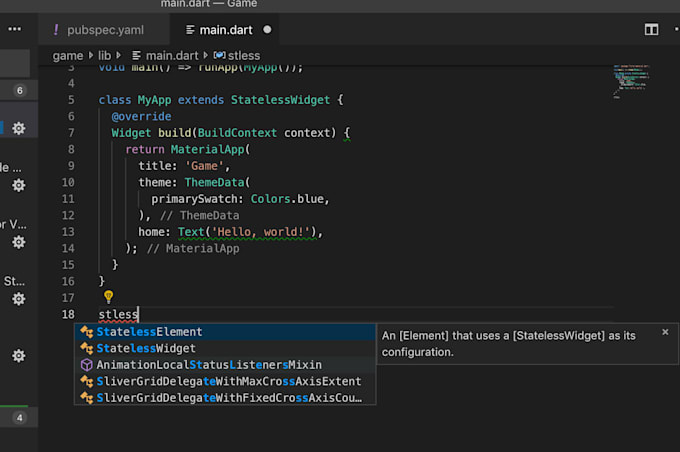
Task: Split the editor with the layout icon
Action: point(651,29)
